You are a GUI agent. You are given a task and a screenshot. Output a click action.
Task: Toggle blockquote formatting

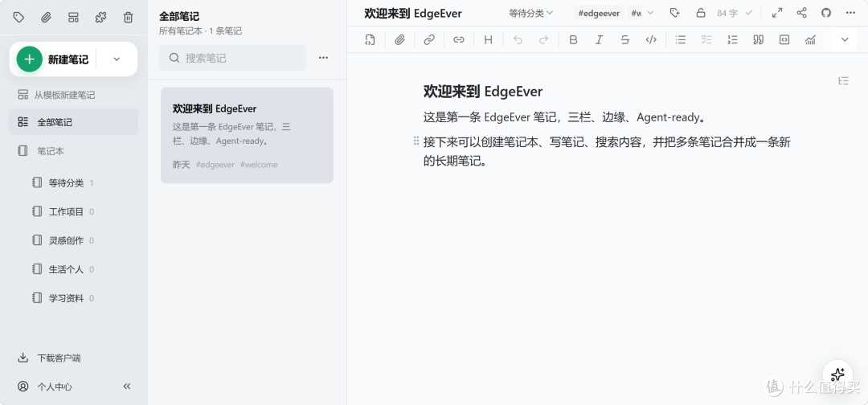(x=759, y=39)
